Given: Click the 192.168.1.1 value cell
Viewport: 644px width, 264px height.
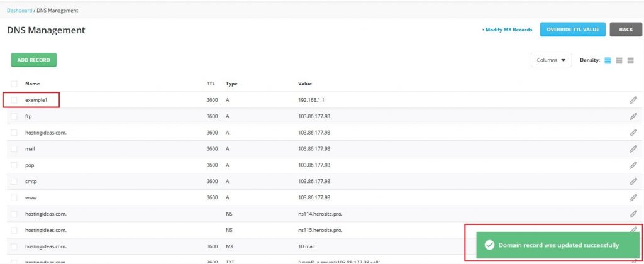Looking at the screenshot, I should 311,100.
